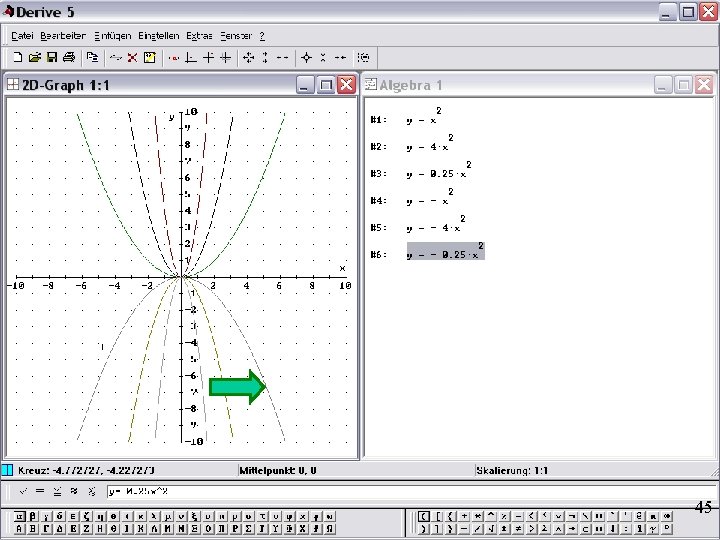The image size is (720, 540).
Task: Close the Algebra 1 window
Action: pyautogui.click(x=704, y=85)
